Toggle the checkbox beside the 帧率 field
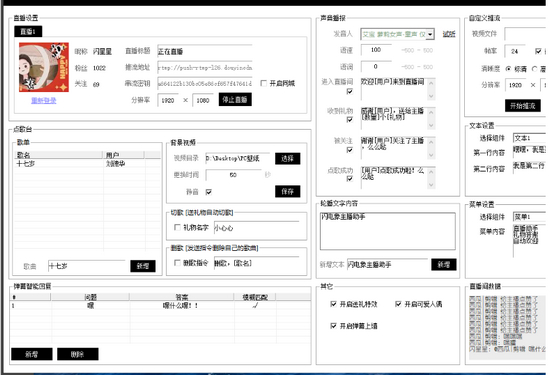 [538, 51]
